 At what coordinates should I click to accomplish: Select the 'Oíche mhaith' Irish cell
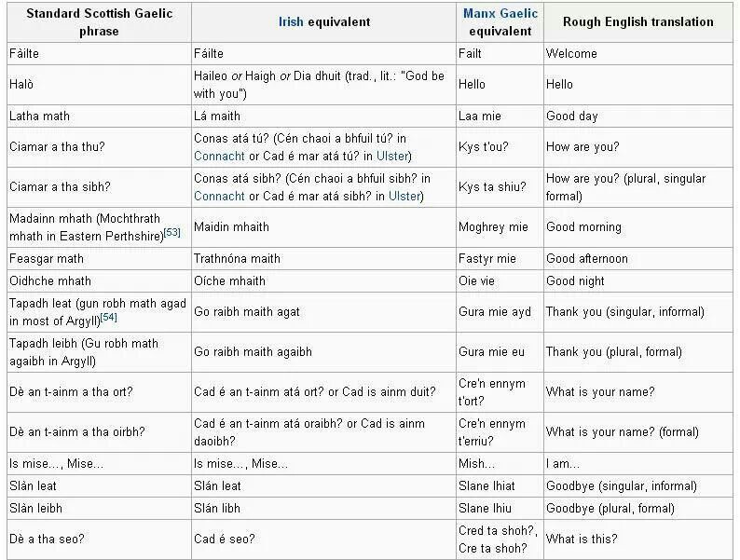tap(229, 280)
